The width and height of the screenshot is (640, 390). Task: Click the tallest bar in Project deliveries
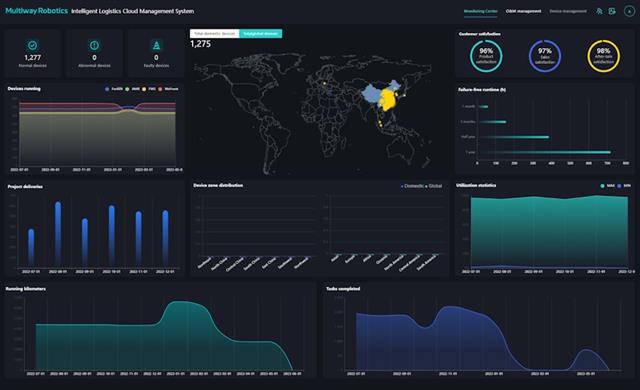click(x=58, y=234)
